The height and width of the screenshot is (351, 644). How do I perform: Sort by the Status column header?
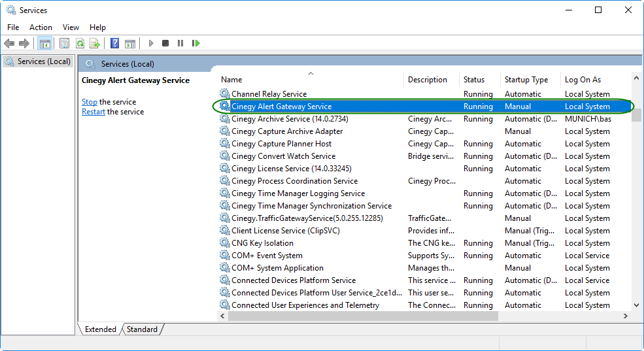[479, 80]
